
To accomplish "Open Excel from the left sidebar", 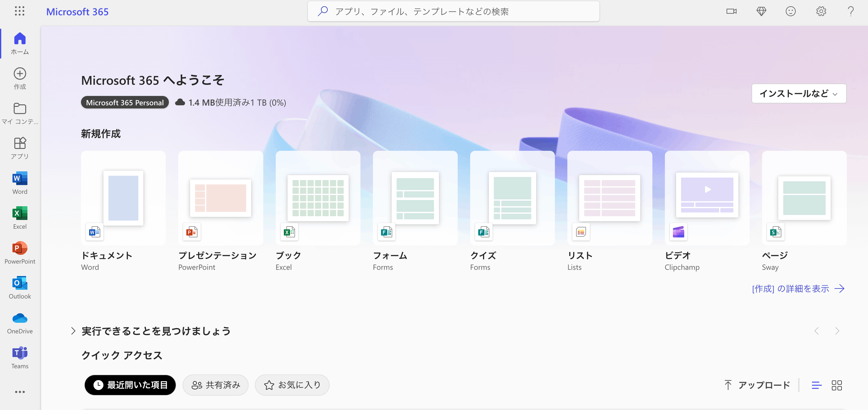I will 20,217.
